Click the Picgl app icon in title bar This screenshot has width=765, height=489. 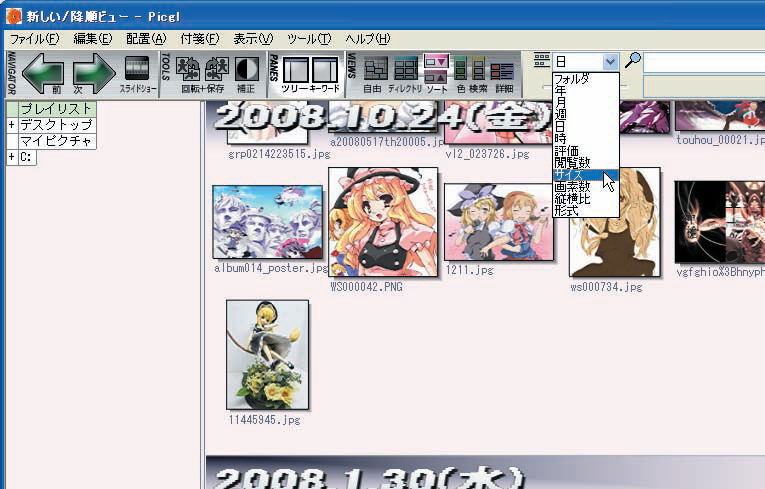pyautogui.click(x=14, y=16)
